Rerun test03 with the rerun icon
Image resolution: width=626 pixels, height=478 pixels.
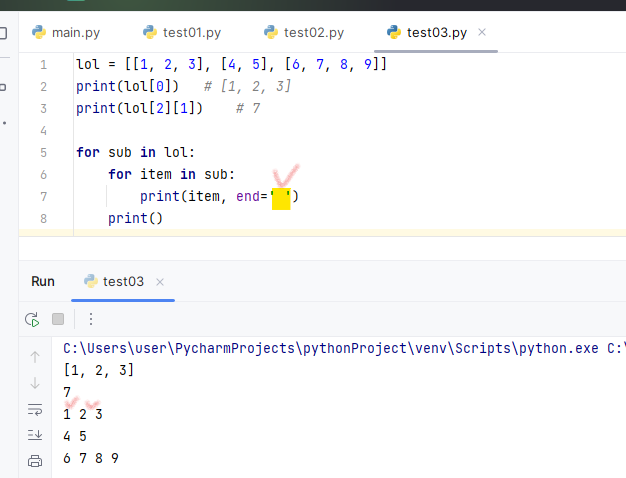32,319
